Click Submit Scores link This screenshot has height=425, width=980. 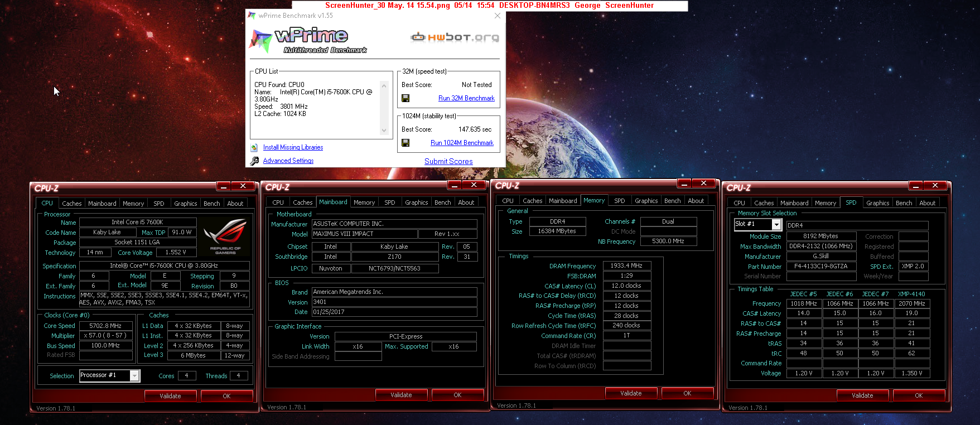[448, 161]
